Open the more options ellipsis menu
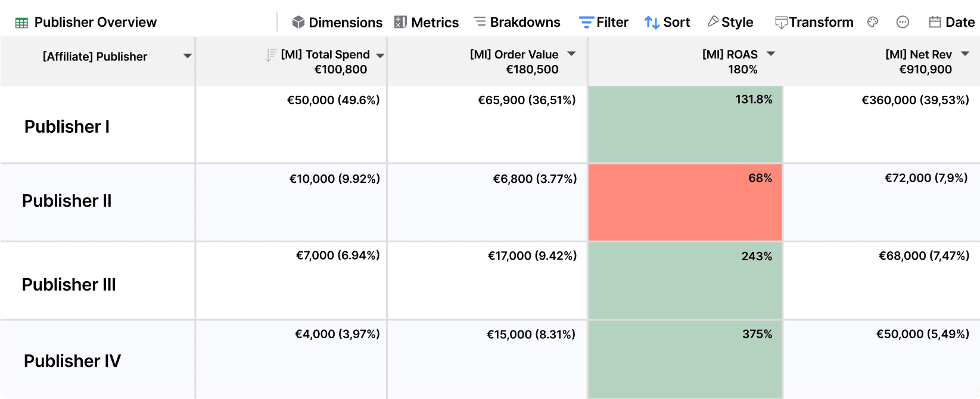 point(903,22)
